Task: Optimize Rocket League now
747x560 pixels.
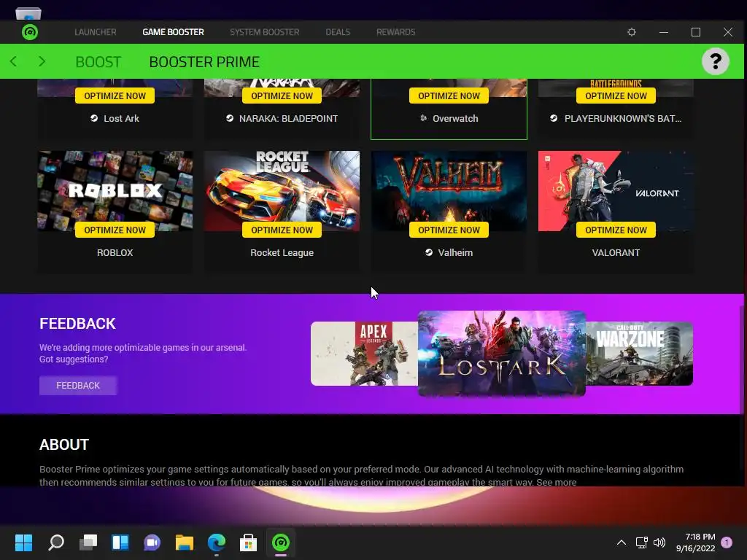Action: [282, 230]
